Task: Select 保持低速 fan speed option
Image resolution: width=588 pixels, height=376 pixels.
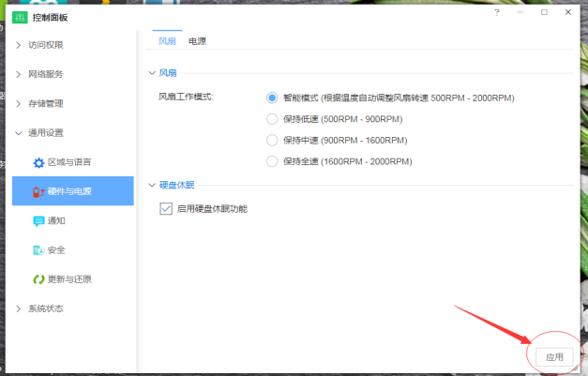Action: point(272,119)
